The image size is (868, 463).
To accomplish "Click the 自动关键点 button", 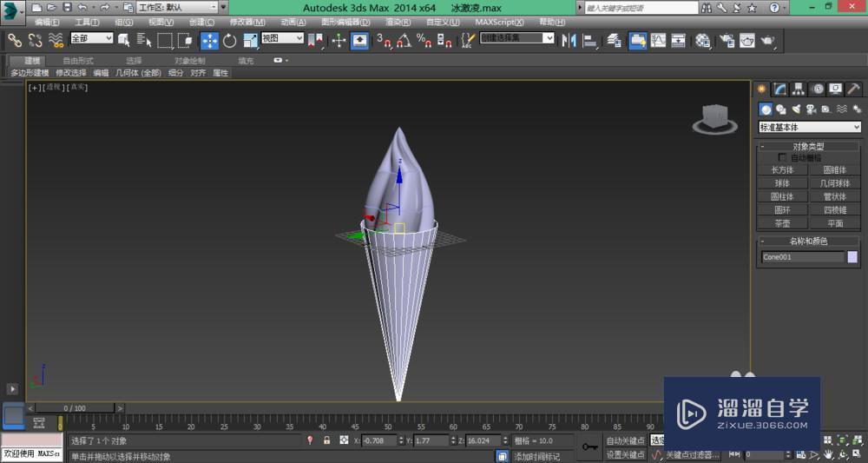I will pos(626,440).
